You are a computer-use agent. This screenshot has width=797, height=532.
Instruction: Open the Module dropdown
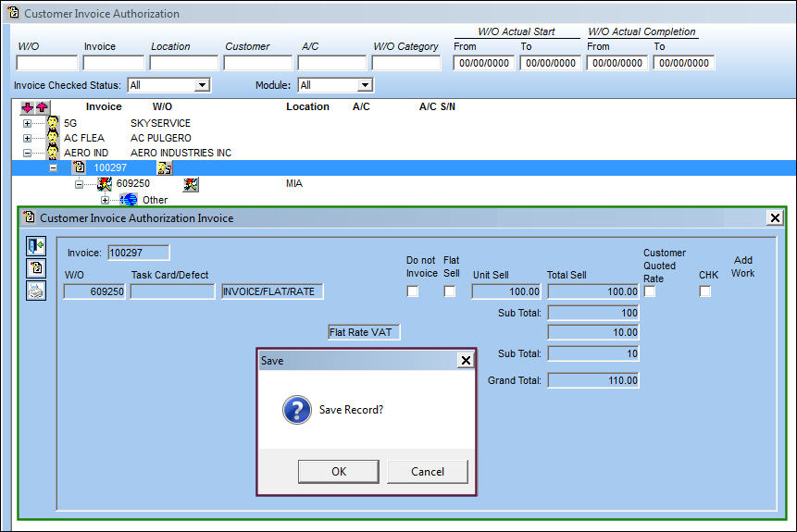(x=365, y=85)
